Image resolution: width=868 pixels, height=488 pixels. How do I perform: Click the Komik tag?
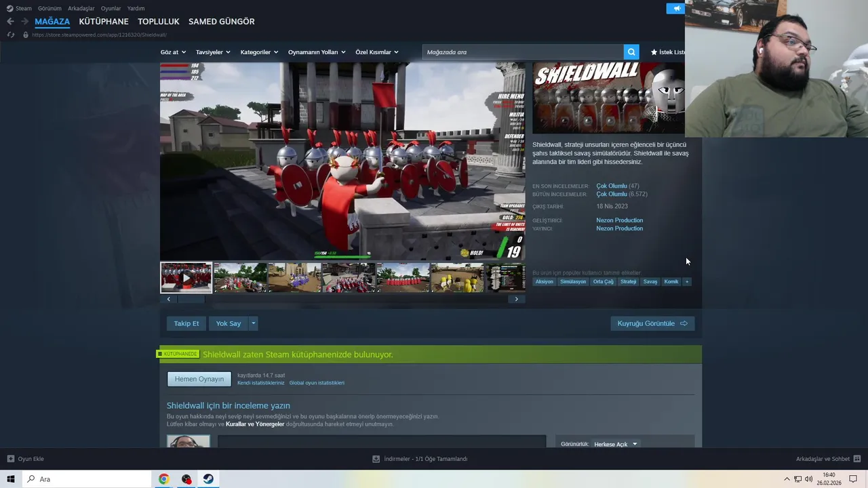pyautogui.click(x=671, y=281)
